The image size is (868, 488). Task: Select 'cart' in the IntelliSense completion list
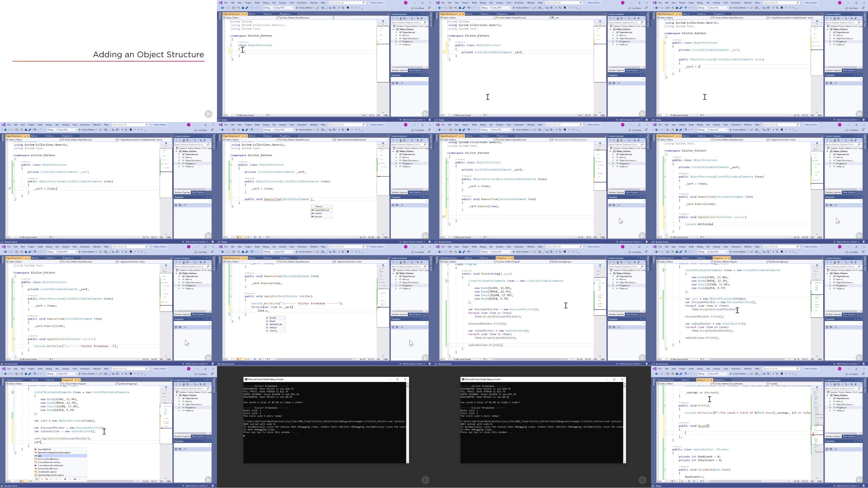(61, 456)
